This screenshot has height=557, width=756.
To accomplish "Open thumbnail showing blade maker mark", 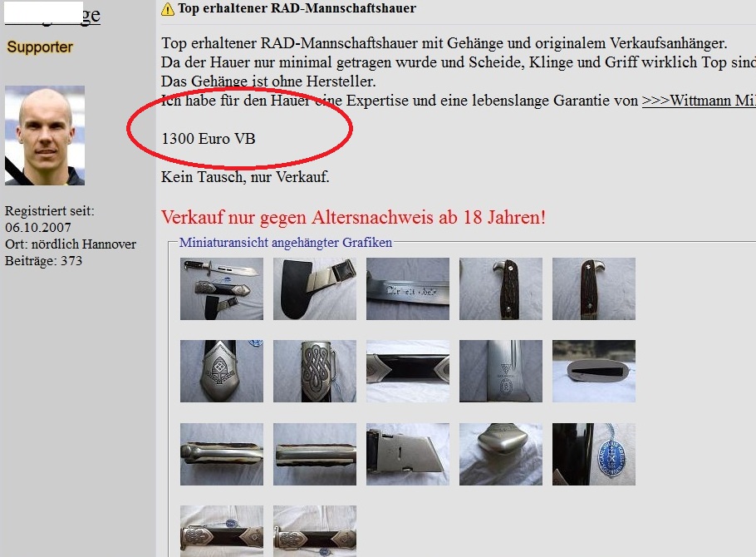I will 501,371.
